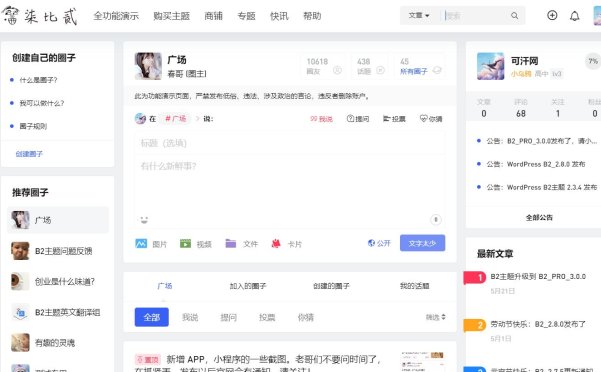The image size is (601, 372).
Task: Click the composer's small user avatar
Action: pos(140,118)
